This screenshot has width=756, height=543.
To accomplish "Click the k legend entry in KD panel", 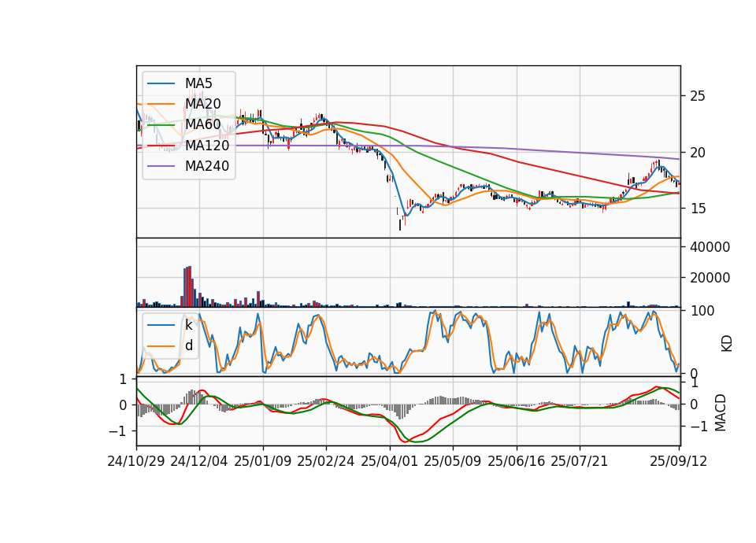I will 188,325.
